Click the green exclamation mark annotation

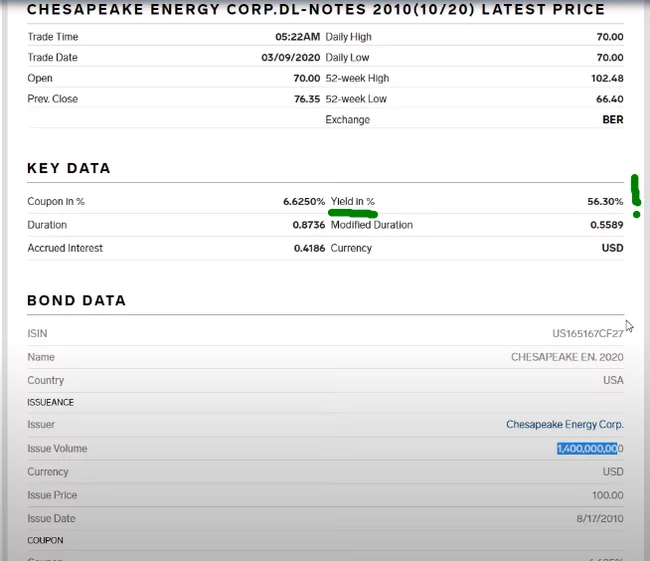pos(636,194)
